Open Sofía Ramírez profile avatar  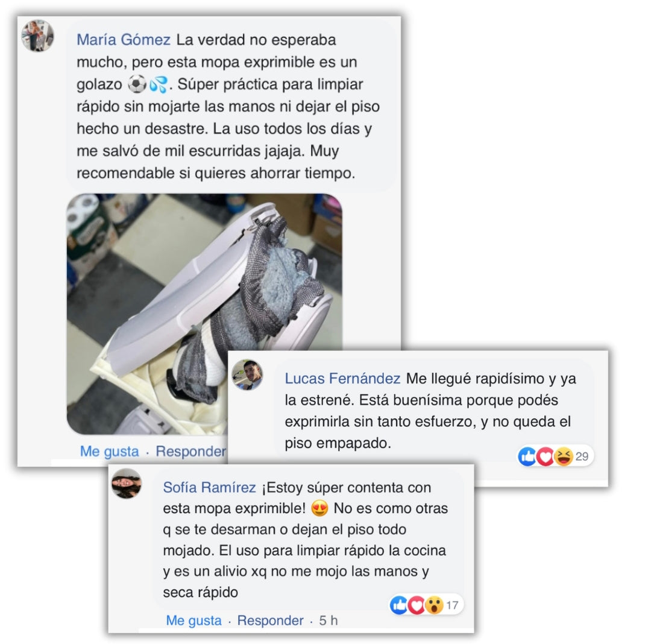click(127, 484)
